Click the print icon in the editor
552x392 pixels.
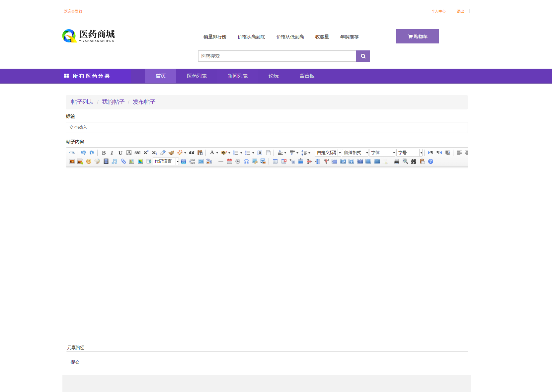(397, 162)
